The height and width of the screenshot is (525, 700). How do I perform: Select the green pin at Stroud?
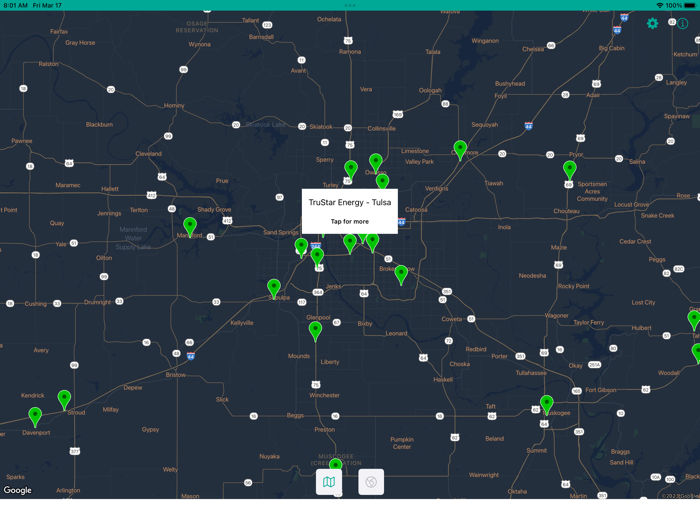tap(64, 400)
